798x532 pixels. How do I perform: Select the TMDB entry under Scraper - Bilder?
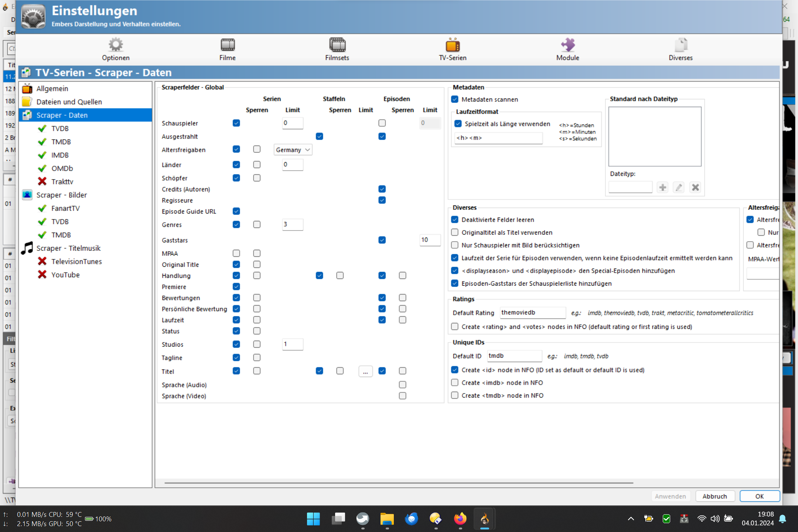point(61,235)
